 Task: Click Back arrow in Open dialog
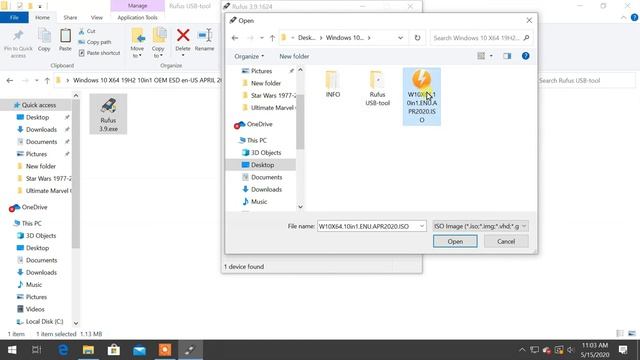point(235,38)
